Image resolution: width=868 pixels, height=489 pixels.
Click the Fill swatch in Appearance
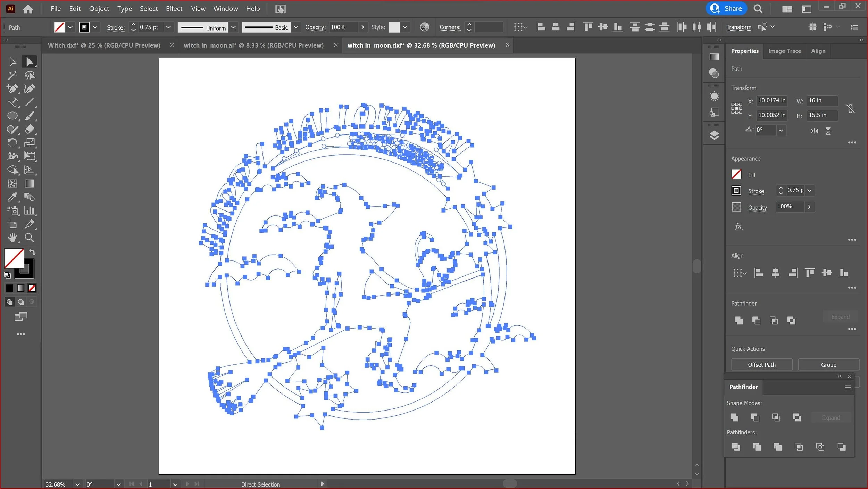(736, 174)
